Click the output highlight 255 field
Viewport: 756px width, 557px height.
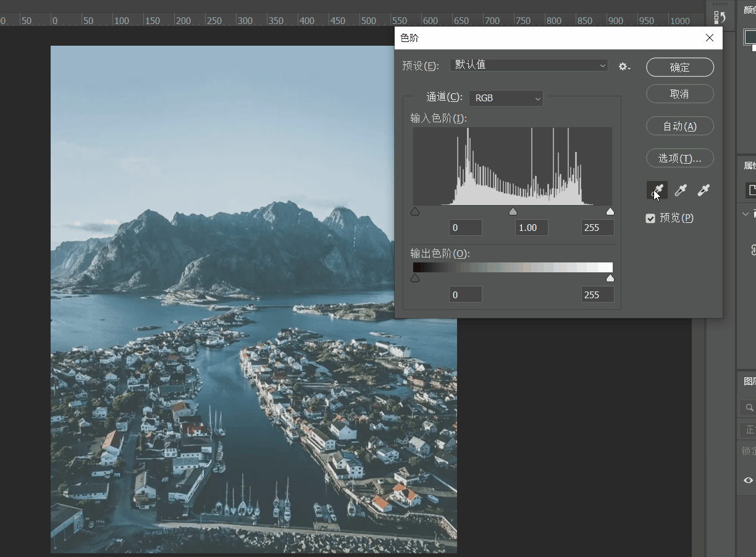click(597, 295)
